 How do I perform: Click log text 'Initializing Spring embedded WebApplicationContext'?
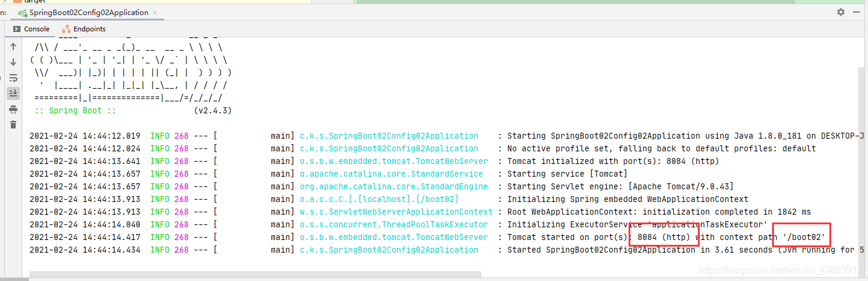coord(627,200)
